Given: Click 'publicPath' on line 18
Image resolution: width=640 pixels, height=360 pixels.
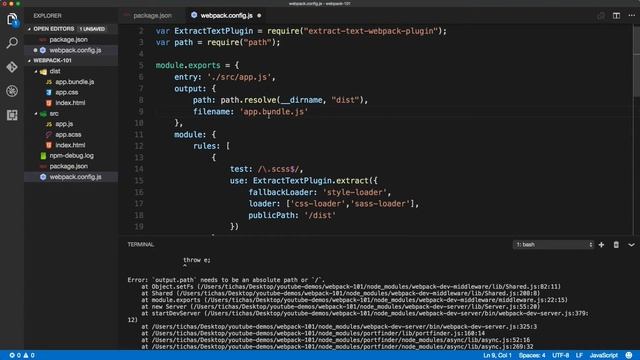Looking at the screenshot, I should click(x=271, y=216).
